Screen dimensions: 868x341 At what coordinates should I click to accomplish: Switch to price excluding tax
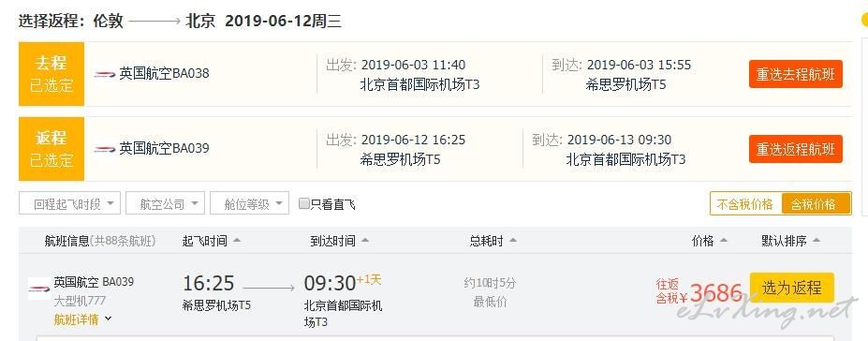pyautogui.click(x=745, y=203)
